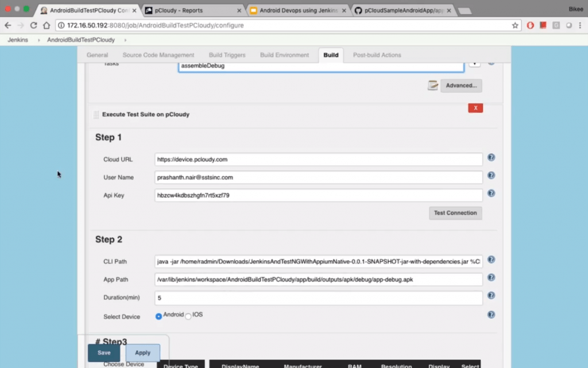Click into the Duration(min) input field
The width and height of the screenshot is (588, 368).
click(319, 299)
